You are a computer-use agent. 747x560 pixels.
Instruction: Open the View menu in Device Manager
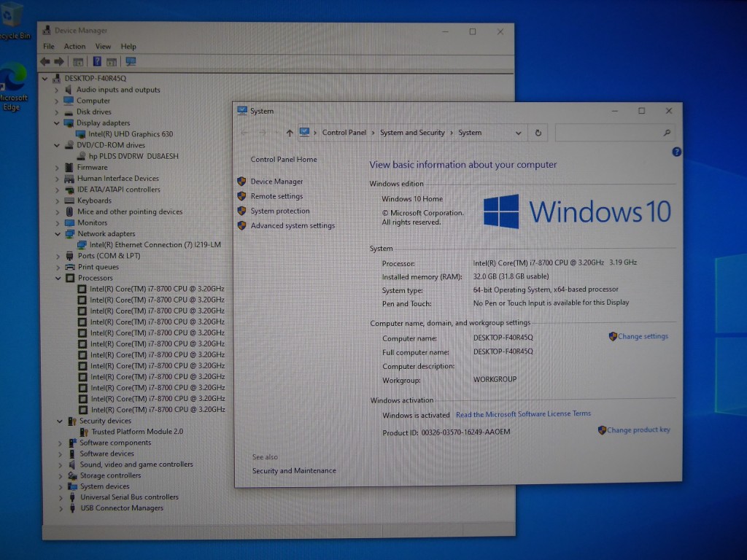pyautogui.click(x=103, y=46)
